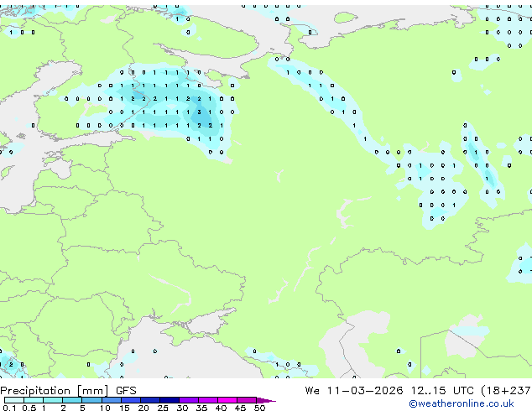
Task: Select the 5–10 mm legend color swatch
Action: pos(91,400)
